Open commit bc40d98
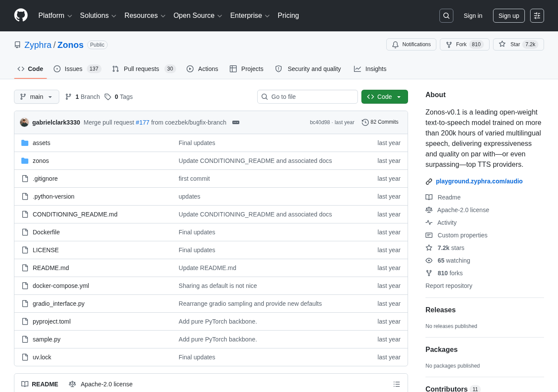 pyautogui.click(x=320, y=122)
